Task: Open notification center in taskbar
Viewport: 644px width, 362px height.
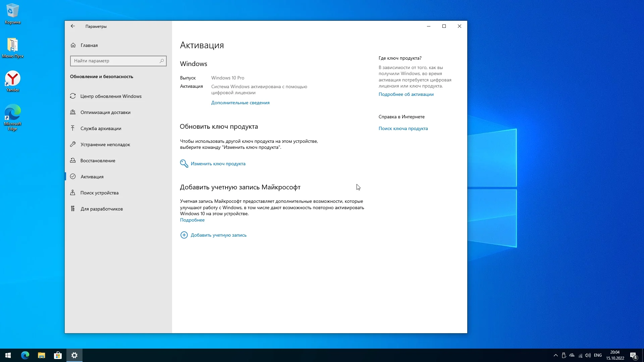Action: point(633,355)
